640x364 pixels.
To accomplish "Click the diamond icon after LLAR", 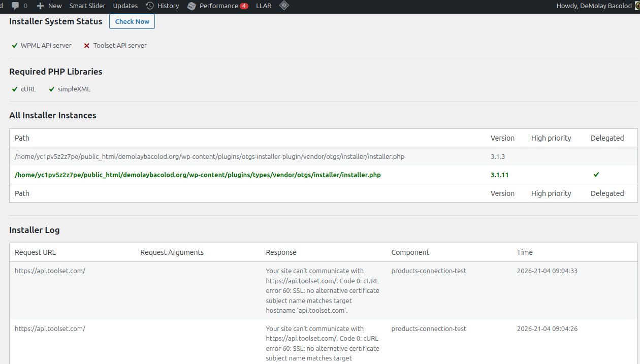I will [284, 6].
